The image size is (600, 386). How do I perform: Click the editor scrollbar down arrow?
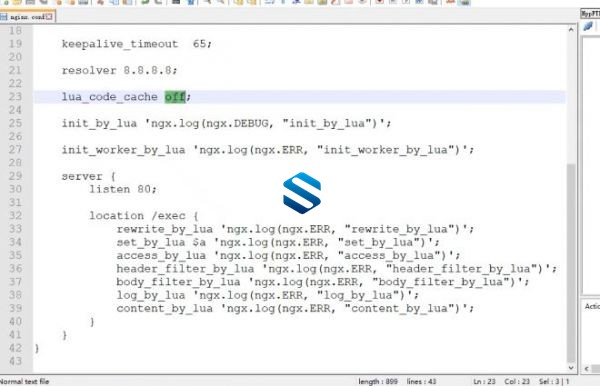coord(571,368)
